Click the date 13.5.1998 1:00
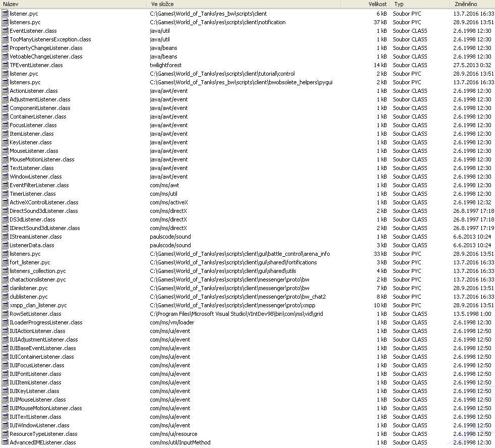 pyautogui.click(x=472, y=314)
